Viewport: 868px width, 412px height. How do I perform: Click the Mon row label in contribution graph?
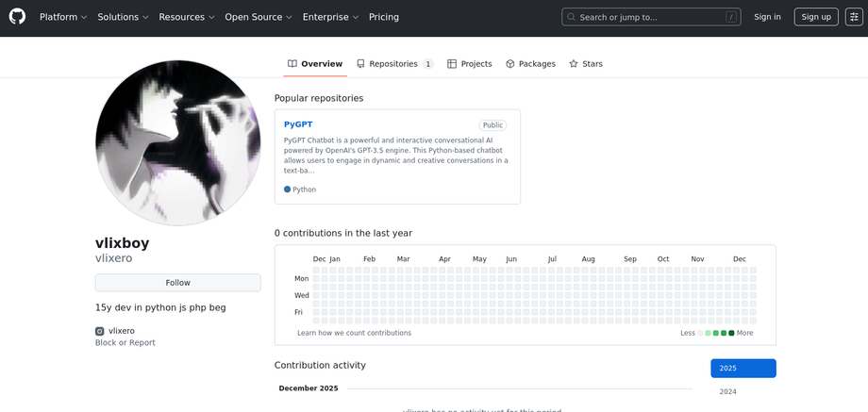click(302, 279)
